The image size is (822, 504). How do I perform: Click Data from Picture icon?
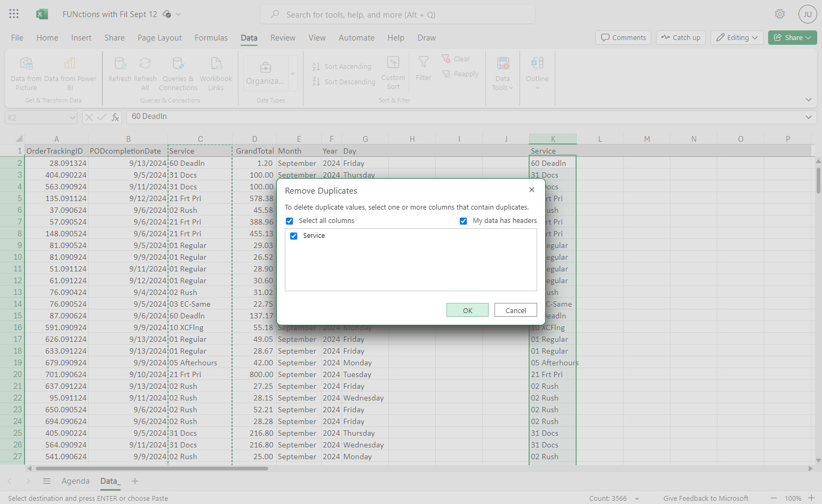point(26,63)
